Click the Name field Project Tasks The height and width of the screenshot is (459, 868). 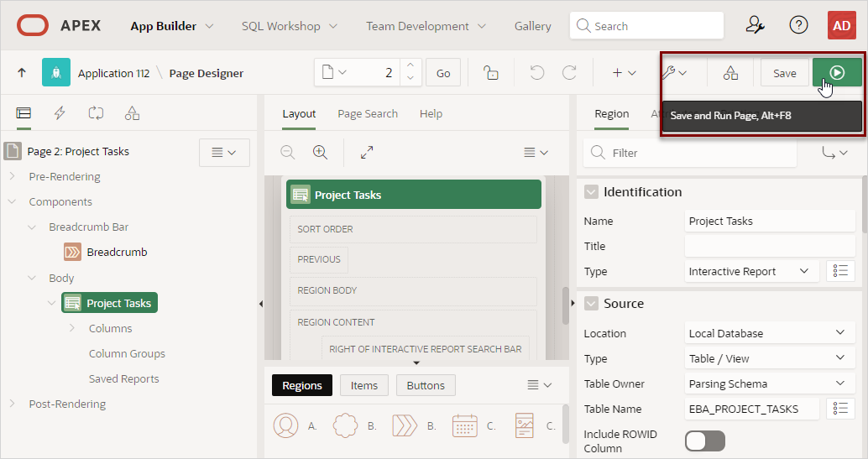coord(770,221)
